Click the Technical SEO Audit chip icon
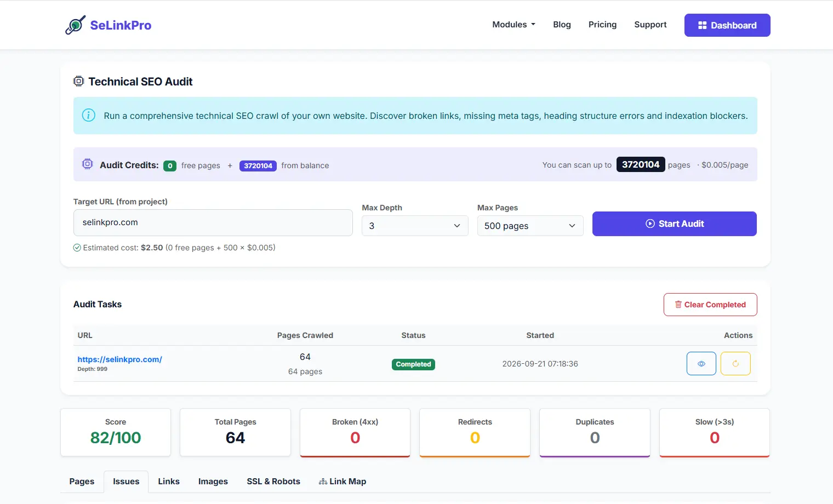The width and height of the screenshot is (833, 504). tap(79, 81)
